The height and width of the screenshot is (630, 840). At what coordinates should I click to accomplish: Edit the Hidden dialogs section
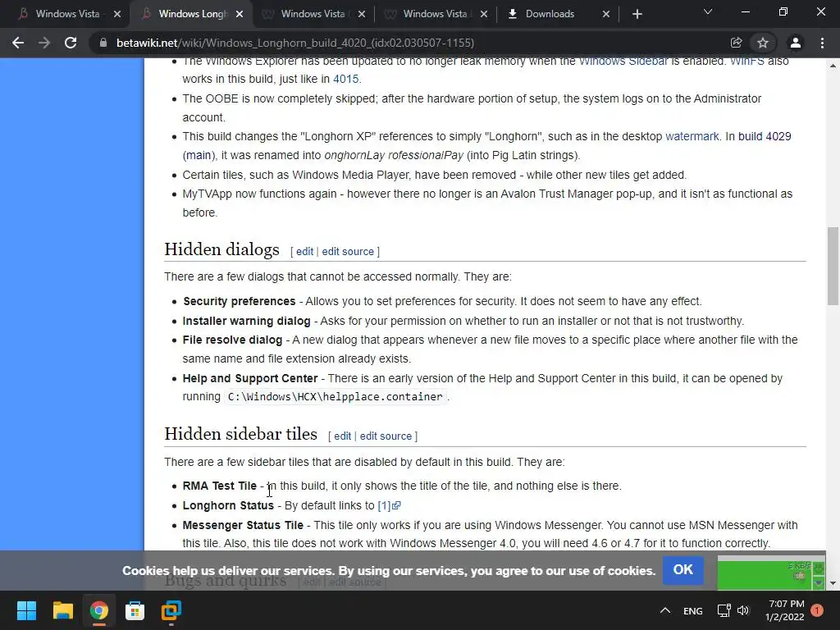coord(304,251)
